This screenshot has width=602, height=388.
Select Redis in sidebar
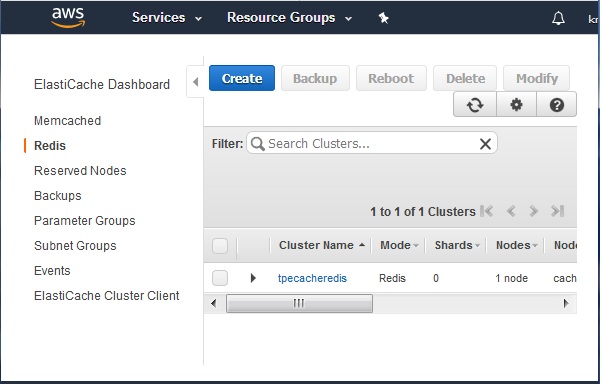tap(50, 146)
